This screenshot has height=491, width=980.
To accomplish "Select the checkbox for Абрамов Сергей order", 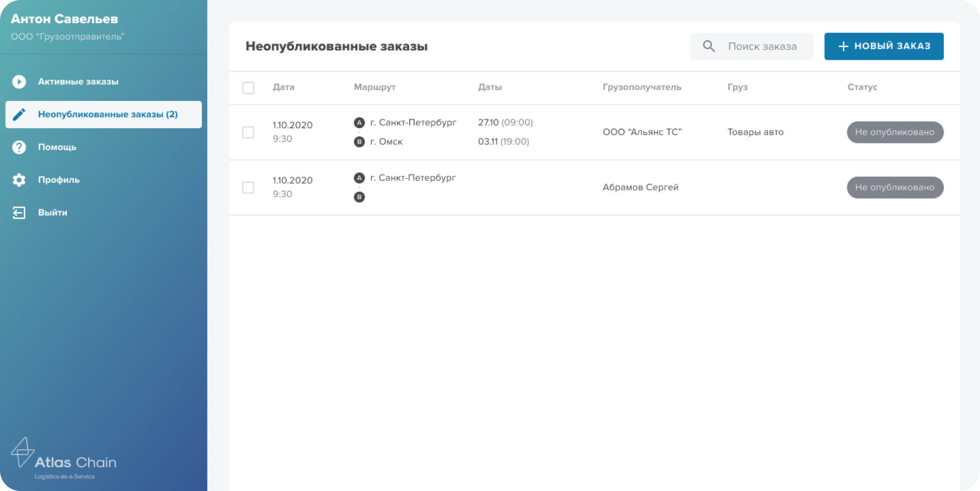I will (x=248, y=187).
